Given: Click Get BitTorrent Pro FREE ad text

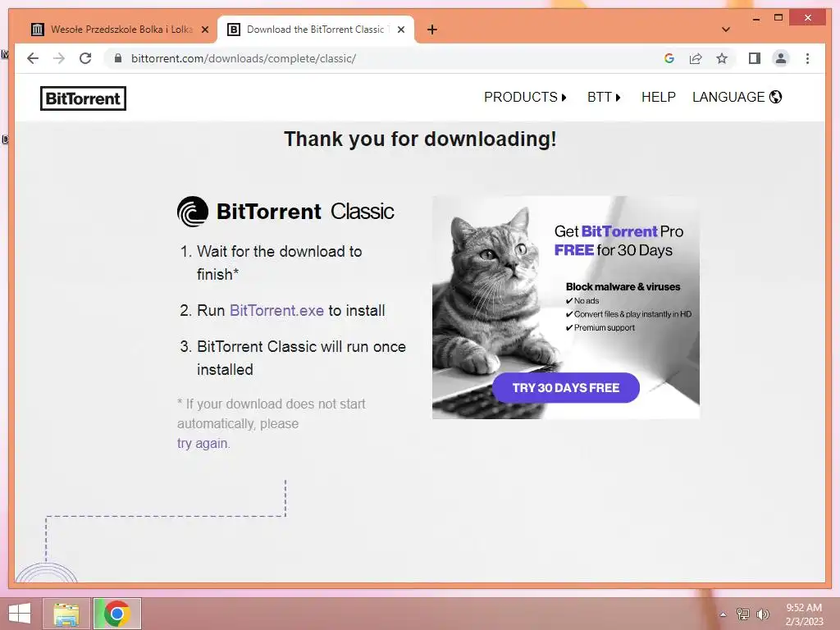Looking at the screenshot, I should (619, 240).
